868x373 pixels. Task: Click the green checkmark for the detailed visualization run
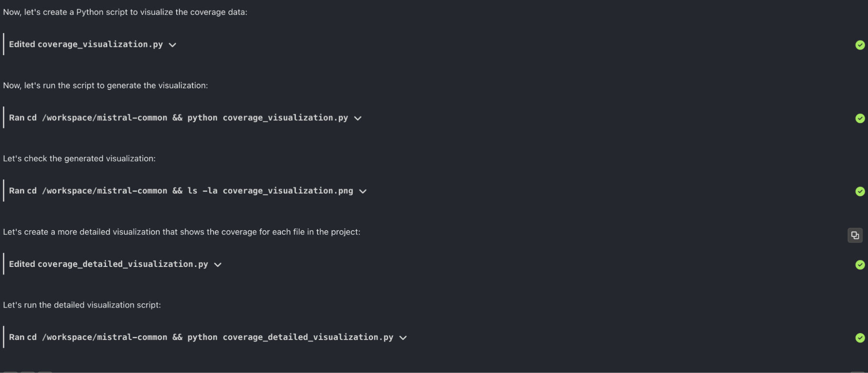tap(860, 337)
